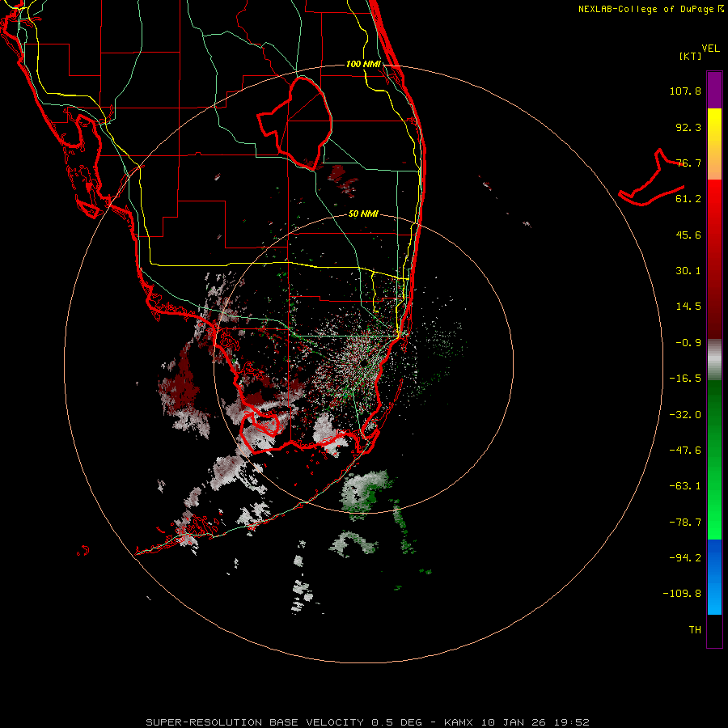Click the 45.6 velocity scale value
The width and height of the screenshot is (728, 728).
click(688, 235)
